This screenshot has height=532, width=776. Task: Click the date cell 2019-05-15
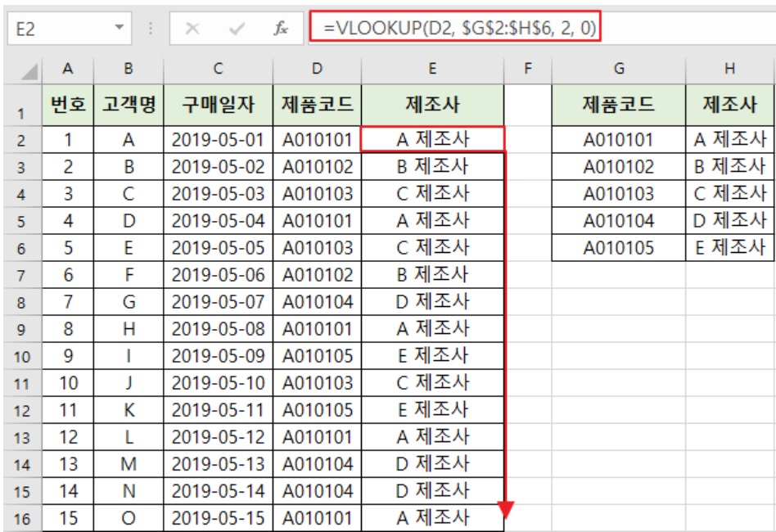click(218, 518)
